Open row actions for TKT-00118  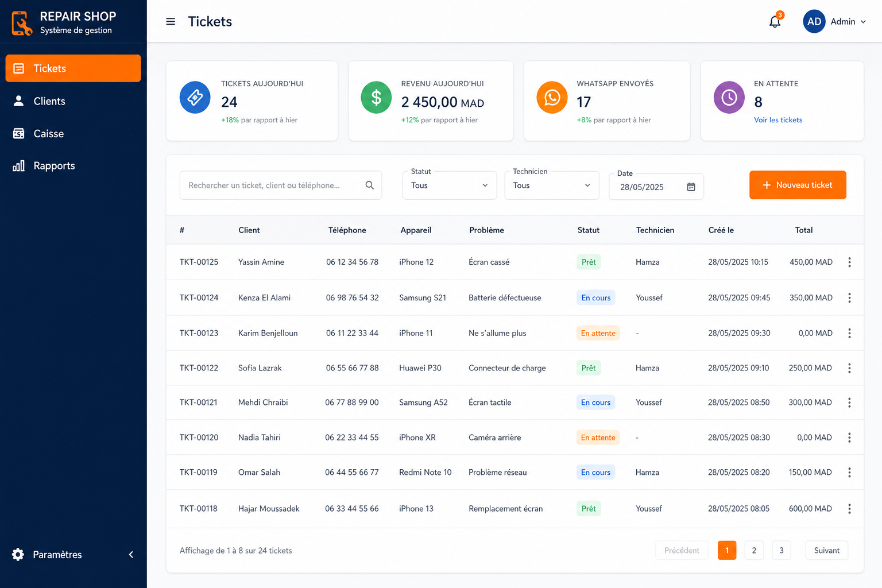[849, 509]
